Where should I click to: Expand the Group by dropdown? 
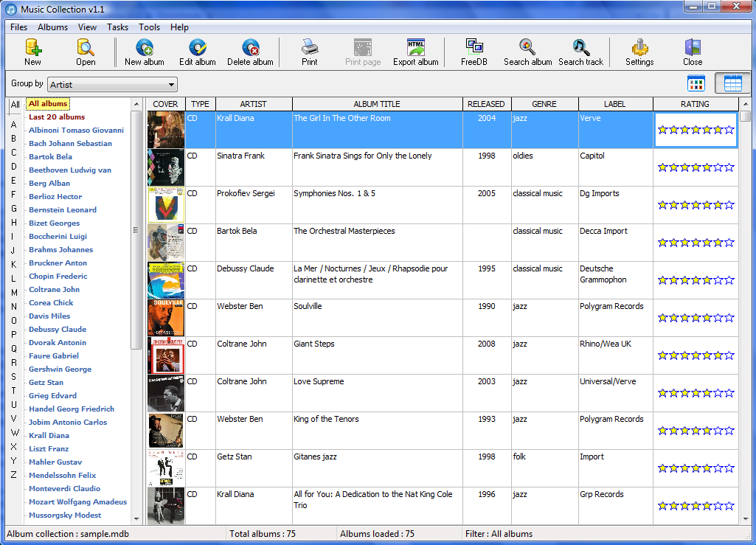coord(171,85)
